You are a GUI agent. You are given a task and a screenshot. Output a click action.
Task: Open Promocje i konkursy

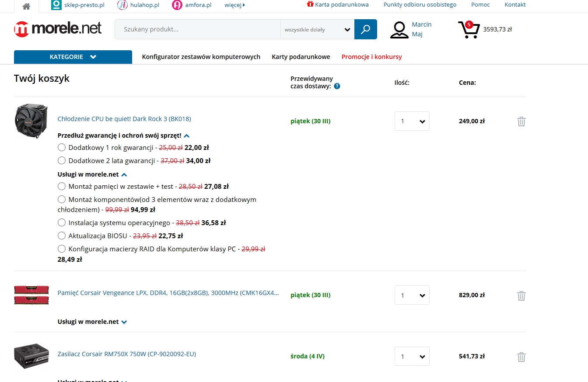[x=371, y=57]
